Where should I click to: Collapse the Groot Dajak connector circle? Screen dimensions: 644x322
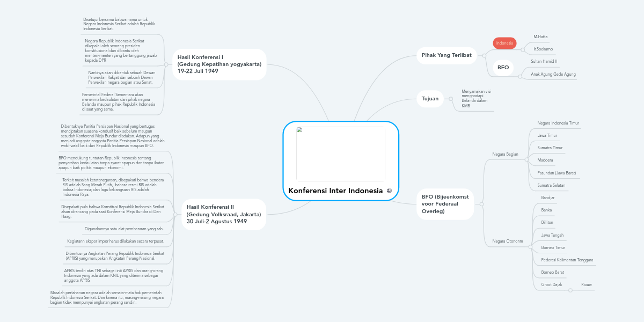point(570,290)
